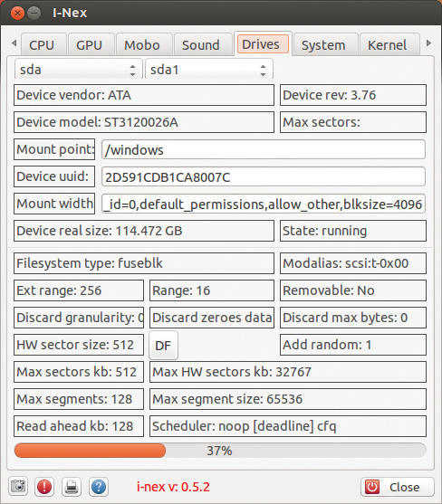Click the Close button
Image resolution: width=442 pixels, height=504 pixels.
pyautogui.click(x=398, y=487)
